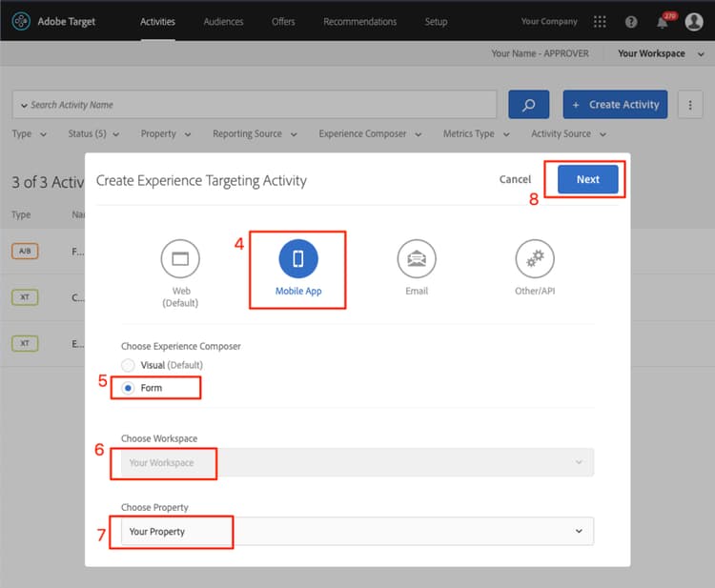
Task: Click Cancel in the dialog
Action: pos(515,179)
